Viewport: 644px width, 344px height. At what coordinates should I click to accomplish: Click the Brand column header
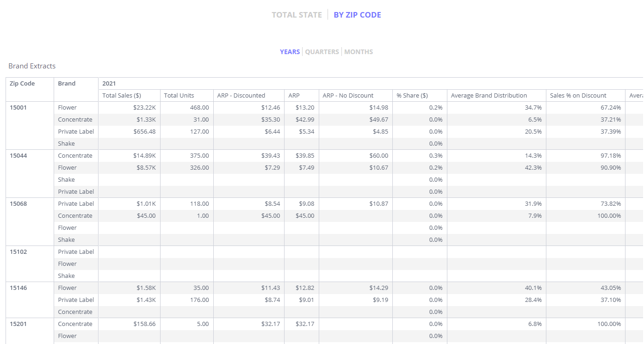click(x=67, y=84)
